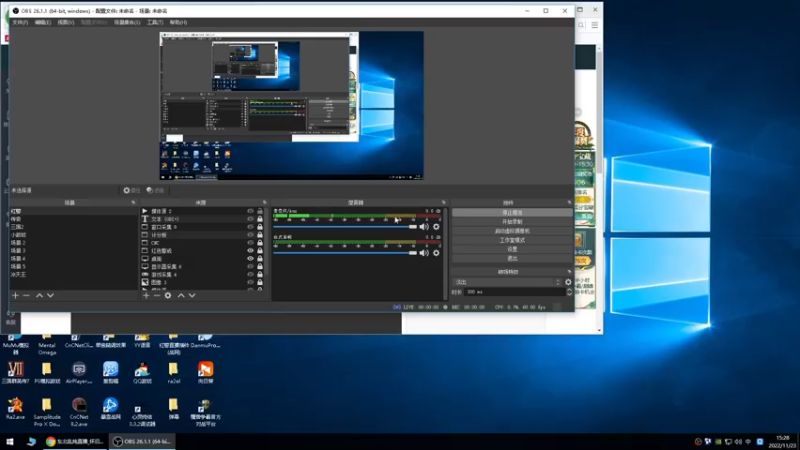Hide the 红色警戒 source
Image resolution: width=800 pixels, height=450 pixels.
(250, 251)
